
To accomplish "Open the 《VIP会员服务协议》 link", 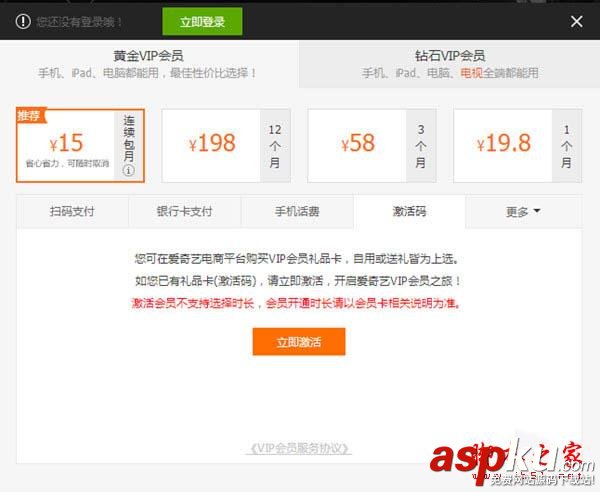I will tap(299, 448).
